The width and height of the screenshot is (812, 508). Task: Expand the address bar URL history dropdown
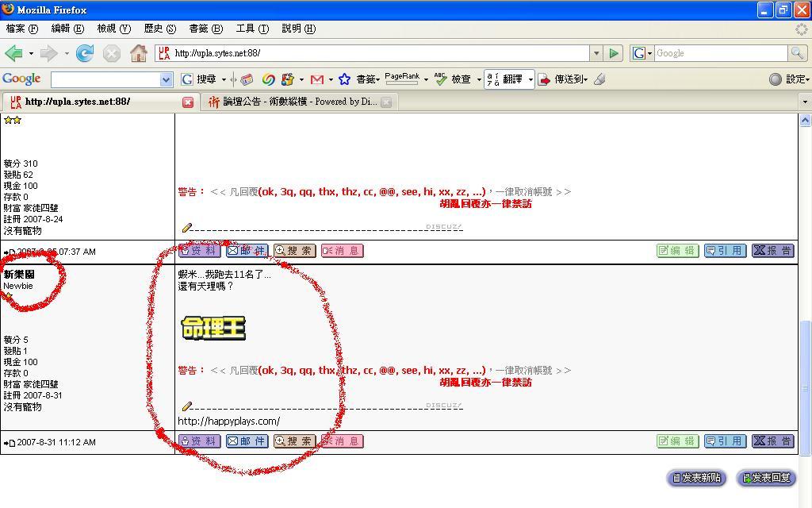(x=596, y=53)
